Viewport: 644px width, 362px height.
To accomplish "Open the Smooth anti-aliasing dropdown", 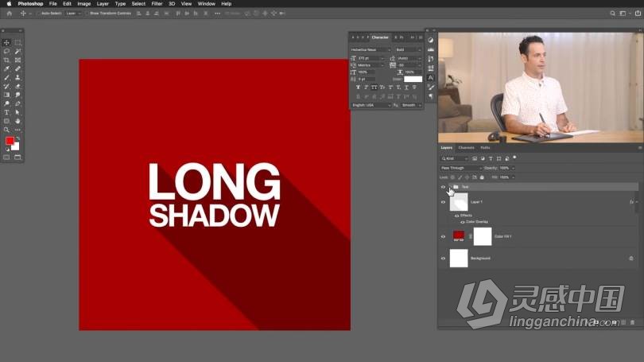I will coord(411,105).
